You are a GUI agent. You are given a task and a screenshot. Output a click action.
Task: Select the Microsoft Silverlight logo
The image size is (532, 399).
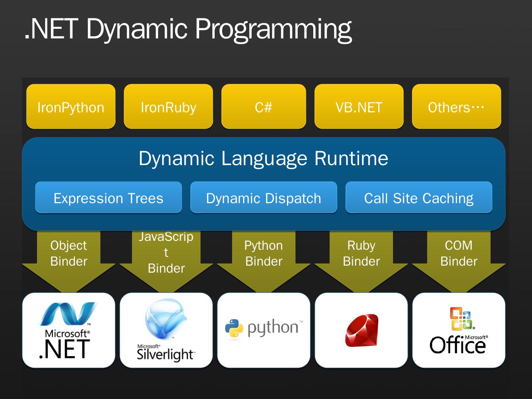click(x=166, y=330)
